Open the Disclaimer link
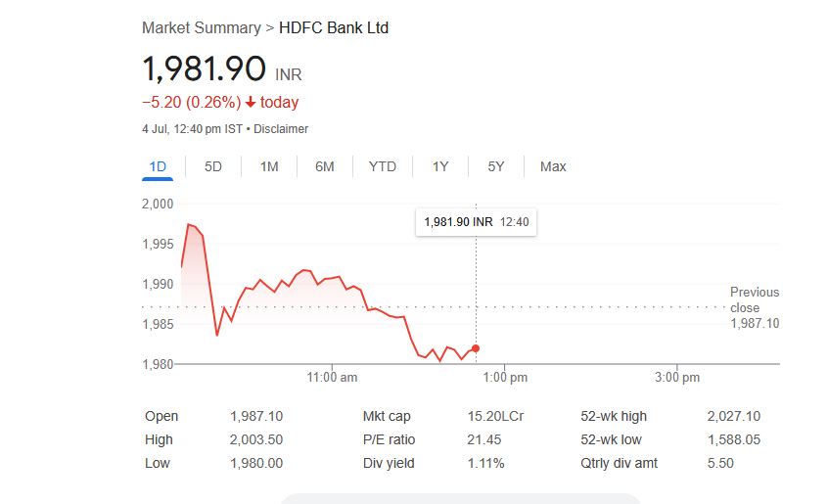Viewport: 828px width, 504px height. [x=281, y=129]
